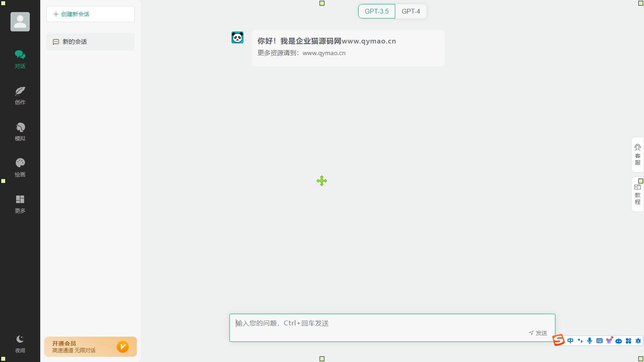Click the IME robot gamepad icon
Viewport: 644px width, 362px height.
[619, 341]
